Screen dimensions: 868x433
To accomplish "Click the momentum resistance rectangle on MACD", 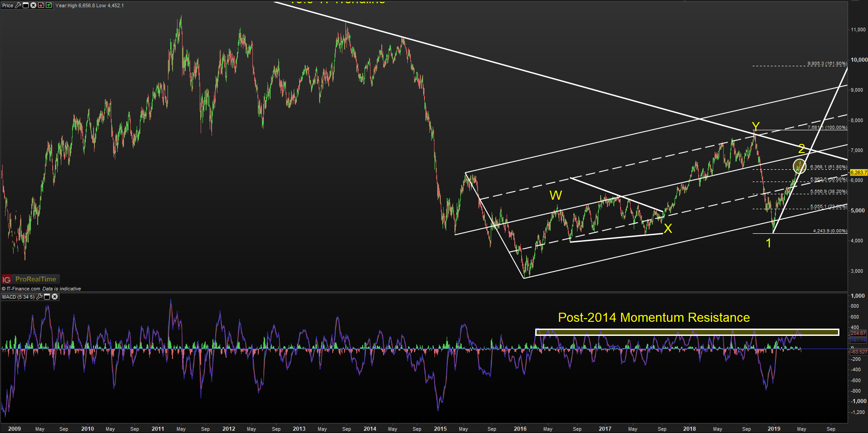I will click(687, 332).
